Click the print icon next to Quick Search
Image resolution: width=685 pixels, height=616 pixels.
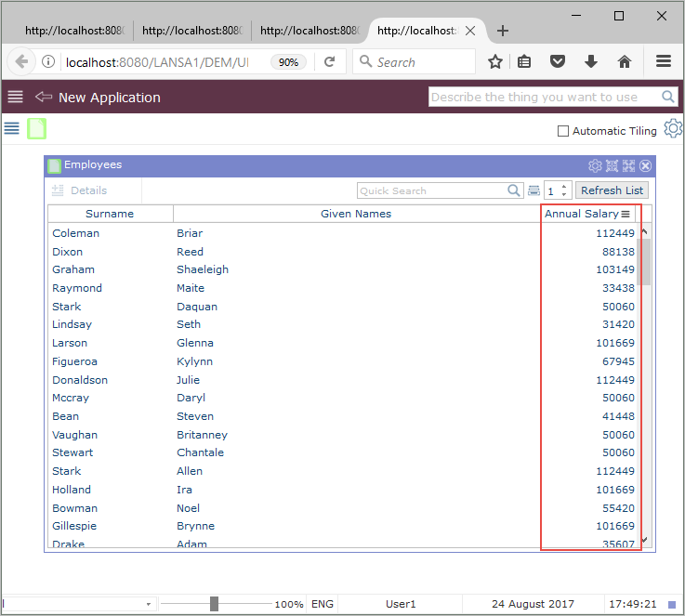pos(534,190)
